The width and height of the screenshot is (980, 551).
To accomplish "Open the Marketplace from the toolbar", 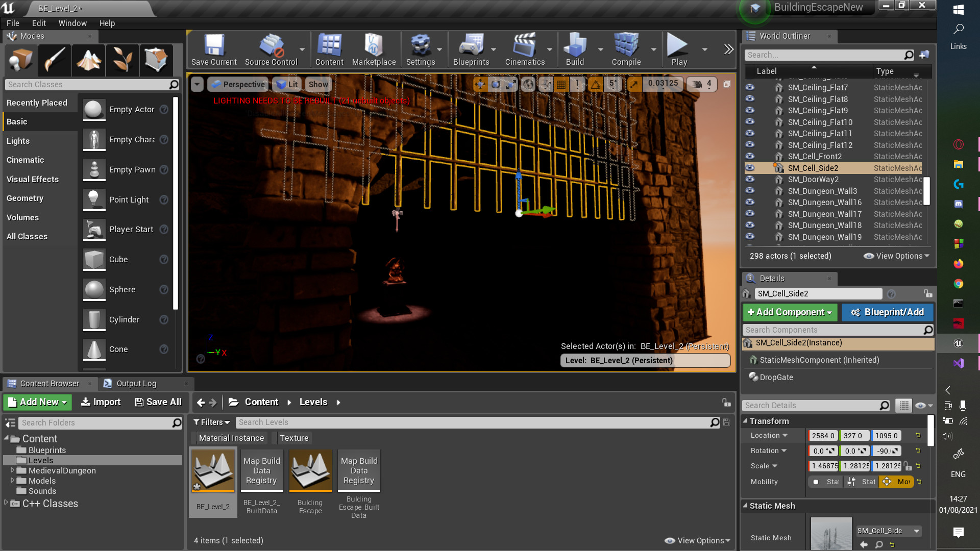I will (374, 47).
